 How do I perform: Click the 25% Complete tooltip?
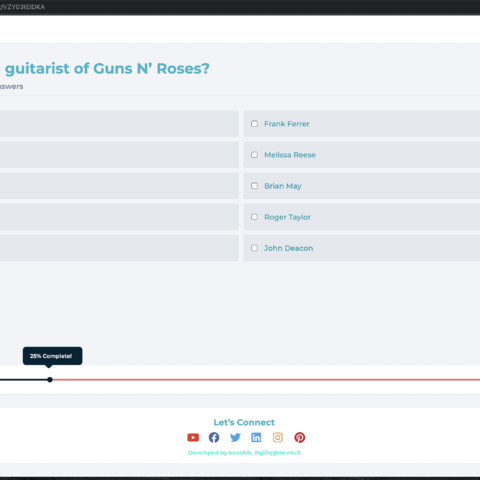(52, 356)
